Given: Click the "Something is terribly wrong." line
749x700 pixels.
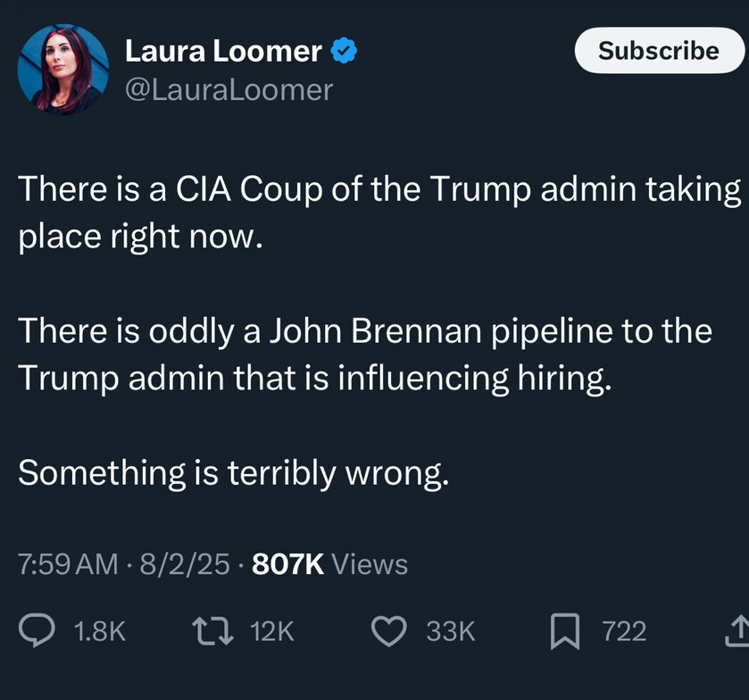Looking at the screenshot, I should point(233,472).
